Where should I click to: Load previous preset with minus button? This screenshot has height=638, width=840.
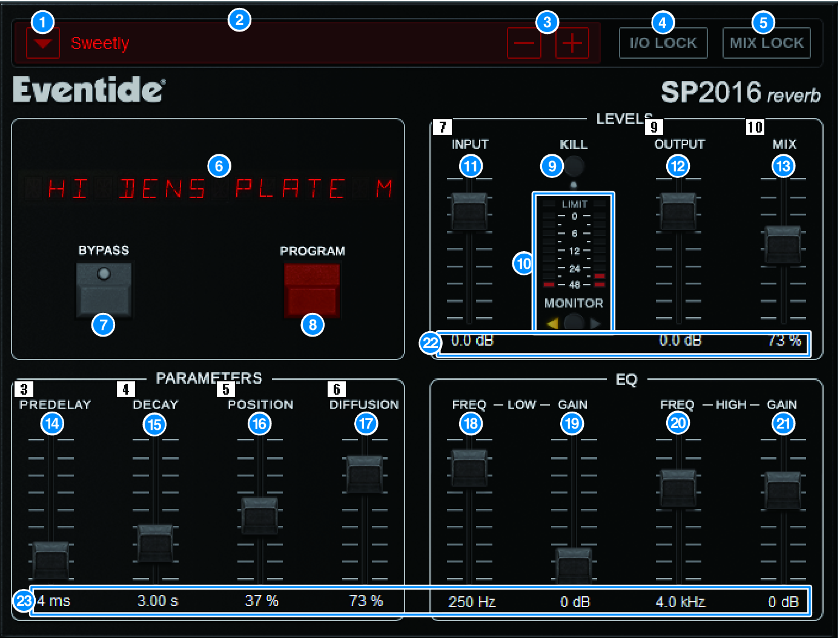[x=524, y=44]
